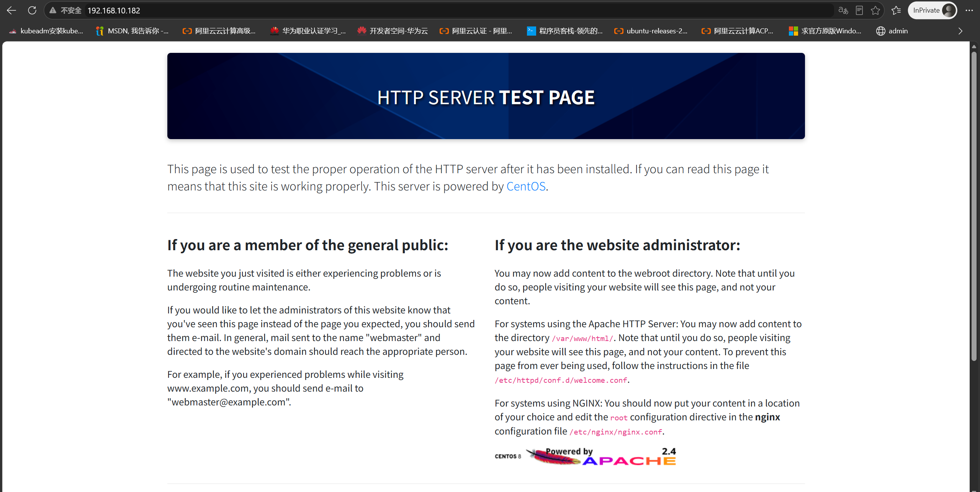980x492 pixels.
Task: Open the translate page icon
Action: point(843,10)
